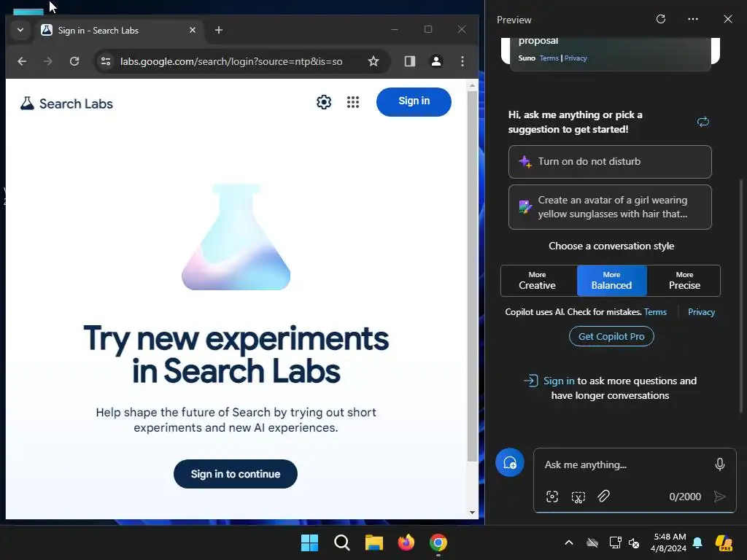Open Search Labs settings gear

click(324, 102)
